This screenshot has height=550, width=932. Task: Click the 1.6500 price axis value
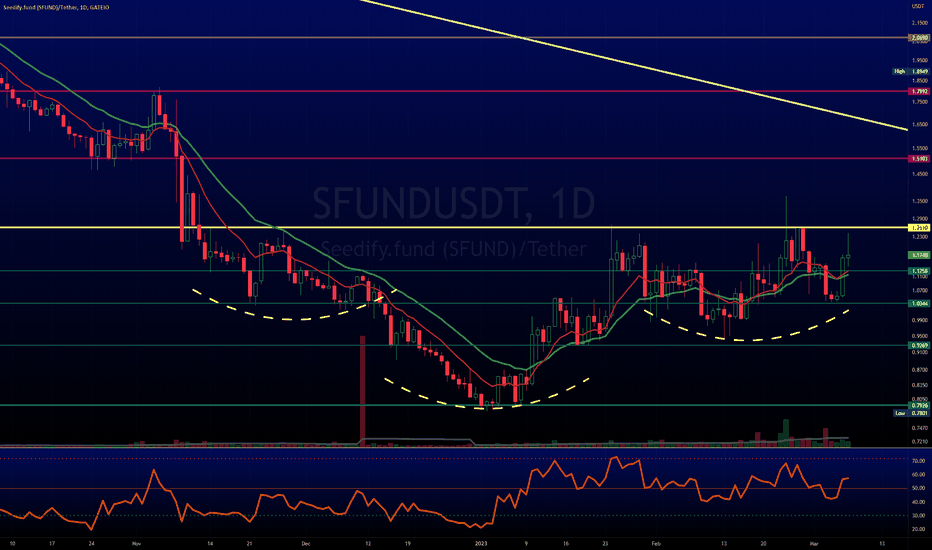(x=919, y=125)
